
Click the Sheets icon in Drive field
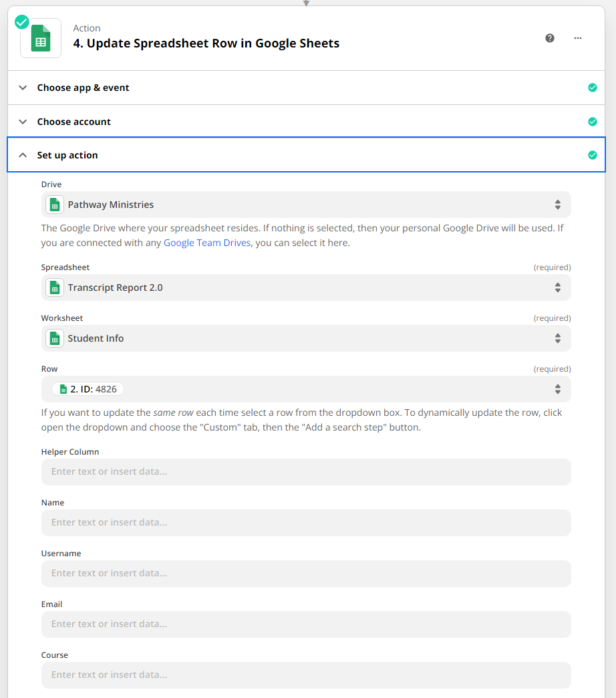55,205
